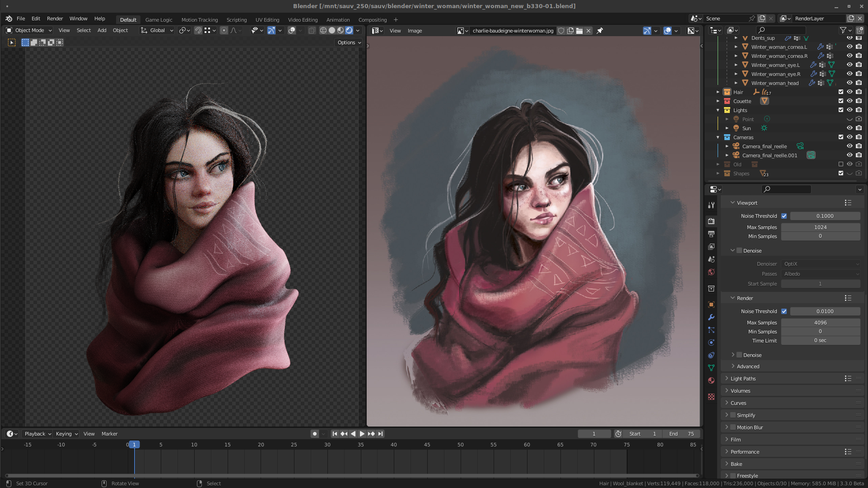This screenshot has width=868, height=488.
Task: Toggle proportional editing icon
Action: 224,30
